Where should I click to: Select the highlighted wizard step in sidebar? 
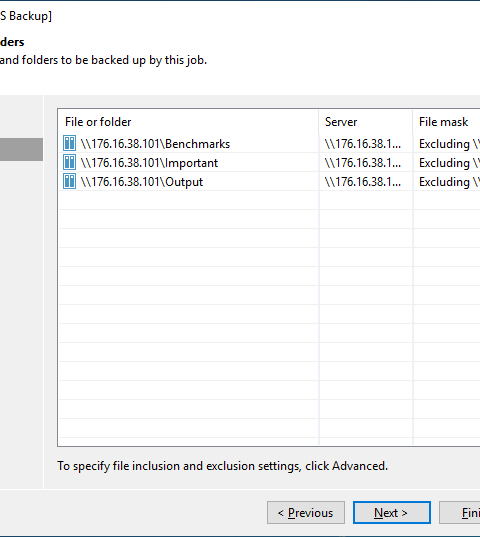click(x=21, y=149)
